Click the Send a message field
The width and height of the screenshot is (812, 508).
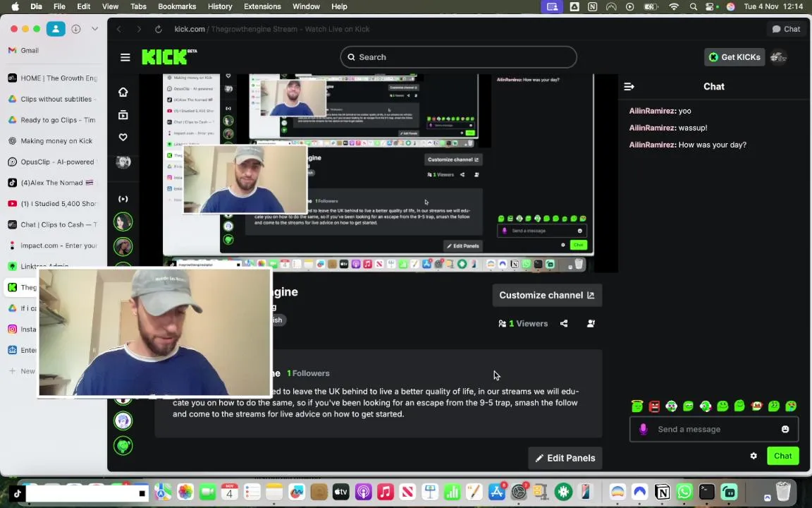point(713,429)
